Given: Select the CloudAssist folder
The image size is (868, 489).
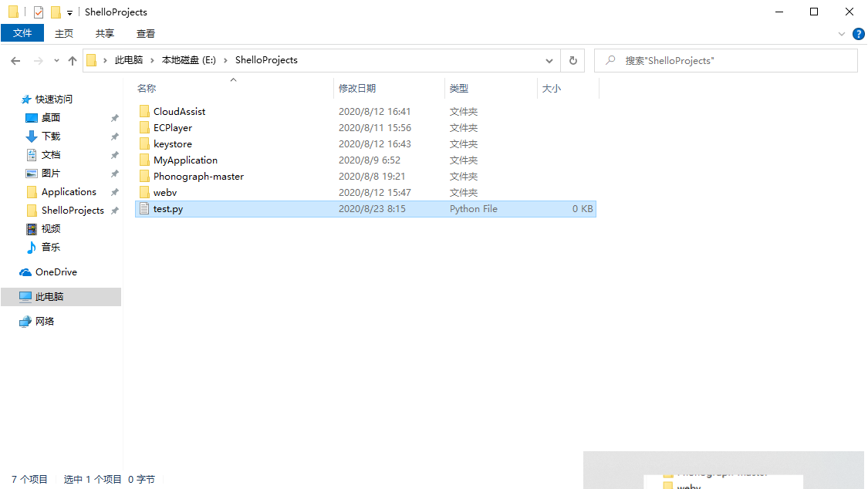Looking at the screenshot, I should (x=179, y=111).
